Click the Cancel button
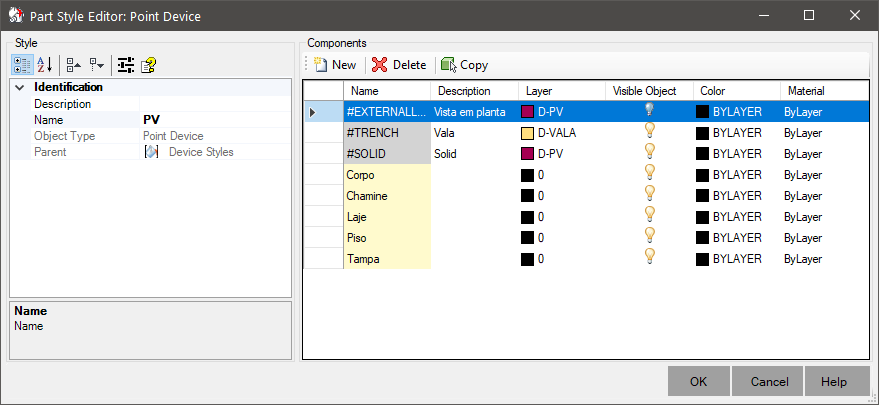The width and height of the screenshot is (879, 405). click(769, 381)
